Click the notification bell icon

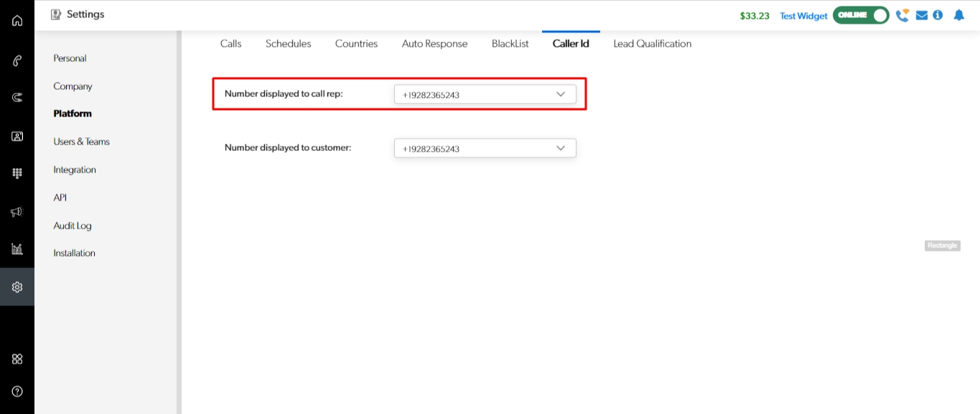958,15
